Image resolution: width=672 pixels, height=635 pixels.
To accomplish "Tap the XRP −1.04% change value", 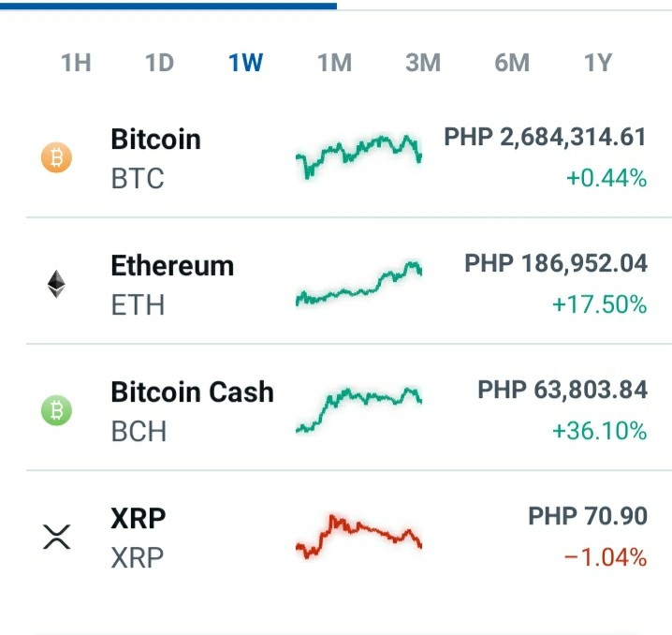I will [606, 557].
